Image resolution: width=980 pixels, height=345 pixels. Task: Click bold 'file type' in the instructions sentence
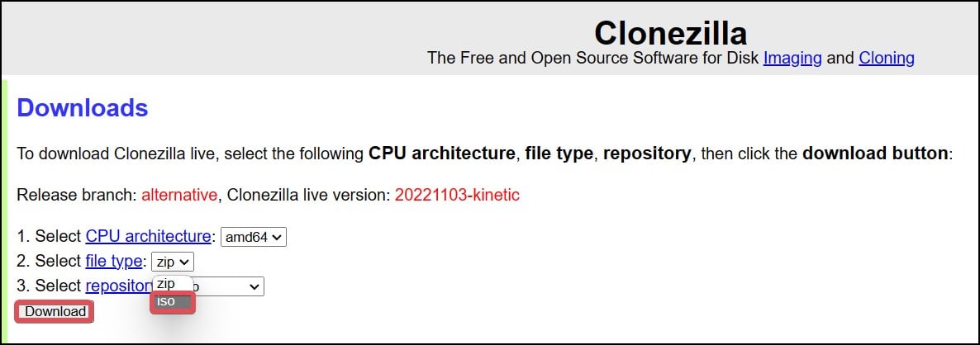click(559, 154)
